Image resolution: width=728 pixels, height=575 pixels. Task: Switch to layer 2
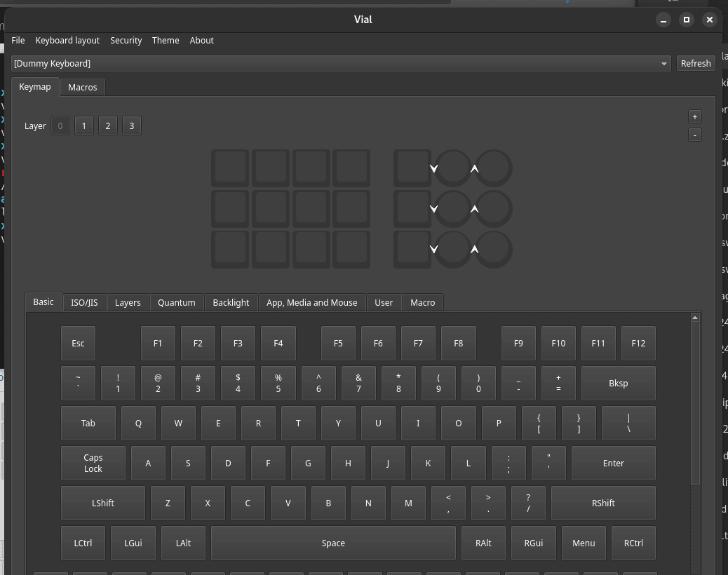pyautogui.click(x=108, y=126)
